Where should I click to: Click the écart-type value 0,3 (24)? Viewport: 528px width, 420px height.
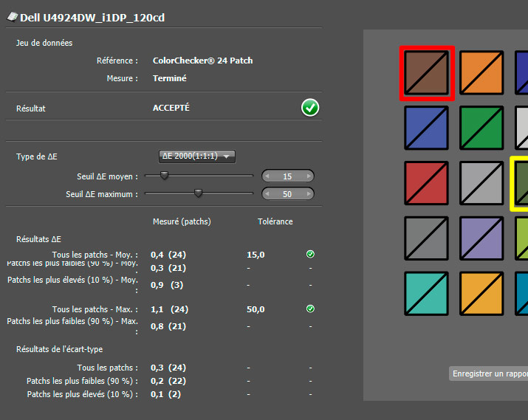[x=168, y=368]
